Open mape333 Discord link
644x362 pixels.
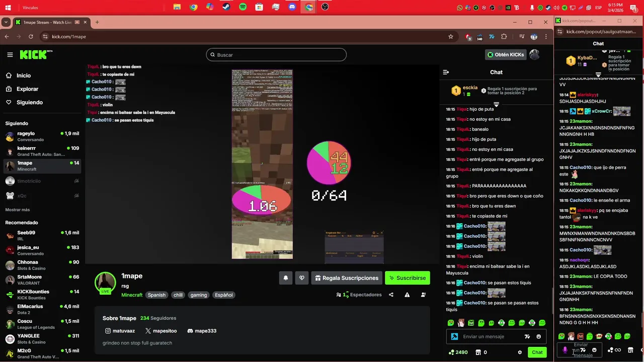(202, 331)
